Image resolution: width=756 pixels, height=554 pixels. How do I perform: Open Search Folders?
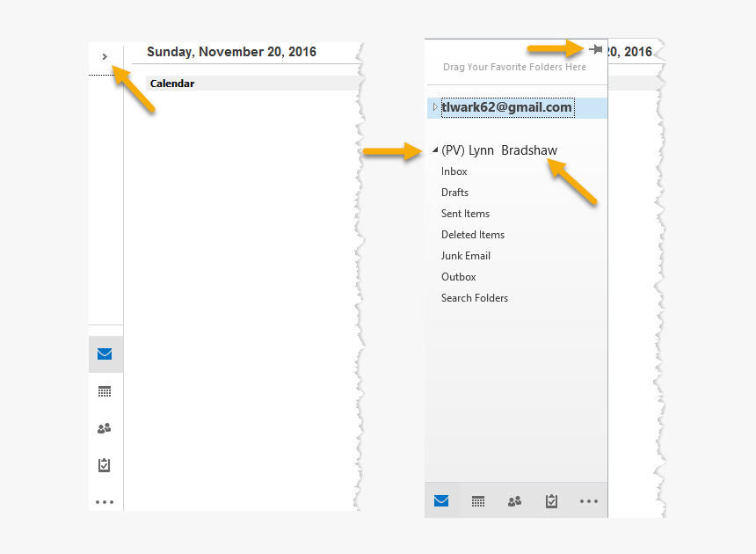[475, 298]
